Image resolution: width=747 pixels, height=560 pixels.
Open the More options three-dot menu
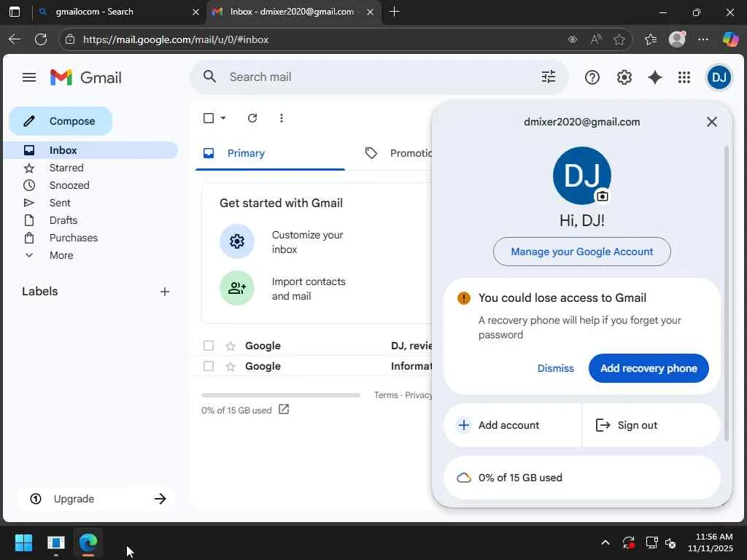282,118
